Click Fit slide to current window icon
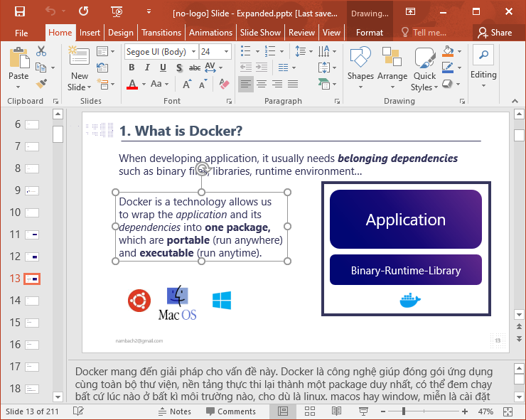Image resolution: width=526 pixels, height=420 pixels. (x=508, y=411)
